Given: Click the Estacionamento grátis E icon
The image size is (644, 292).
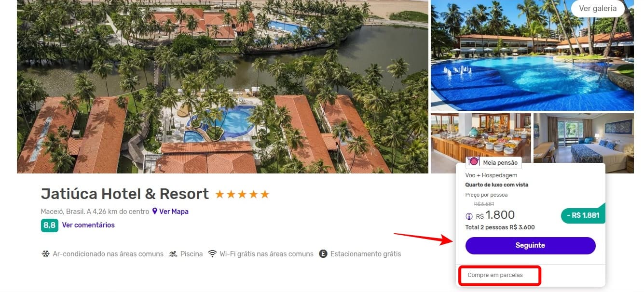Looking at the screenshot, I should 323,254.
